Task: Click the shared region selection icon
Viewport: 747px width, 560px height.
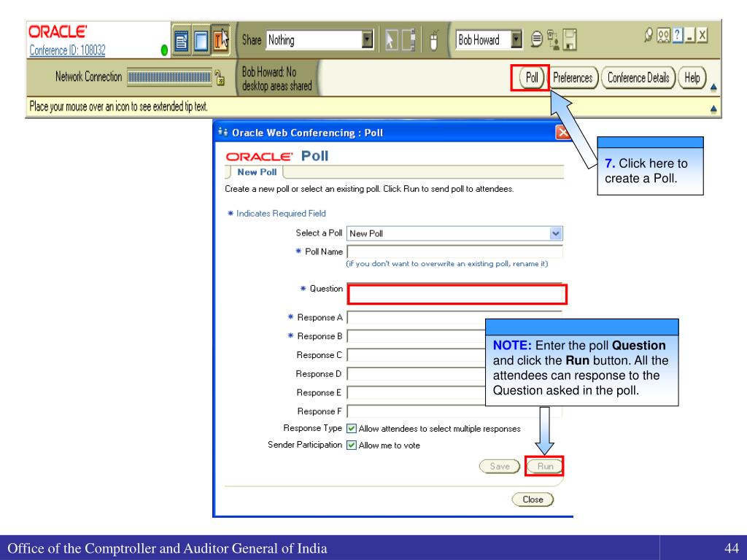Action: point(409,41)
